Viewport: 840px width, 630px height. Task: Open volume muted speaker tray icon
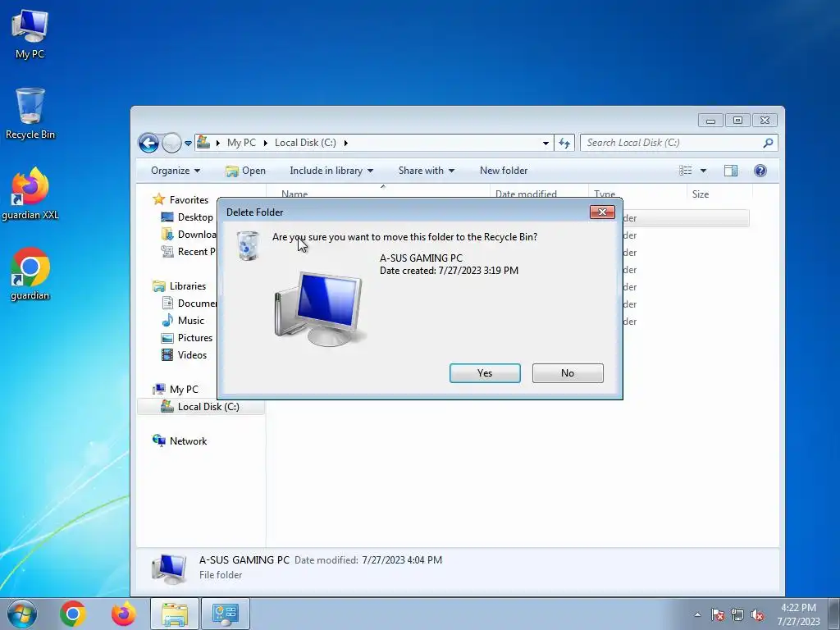point(757,614)
